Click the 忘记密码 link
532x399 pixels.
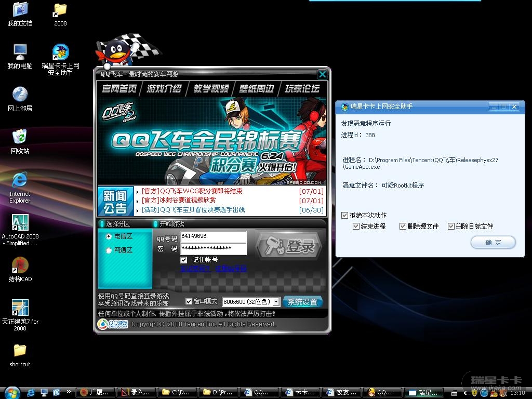click(196, 269)
